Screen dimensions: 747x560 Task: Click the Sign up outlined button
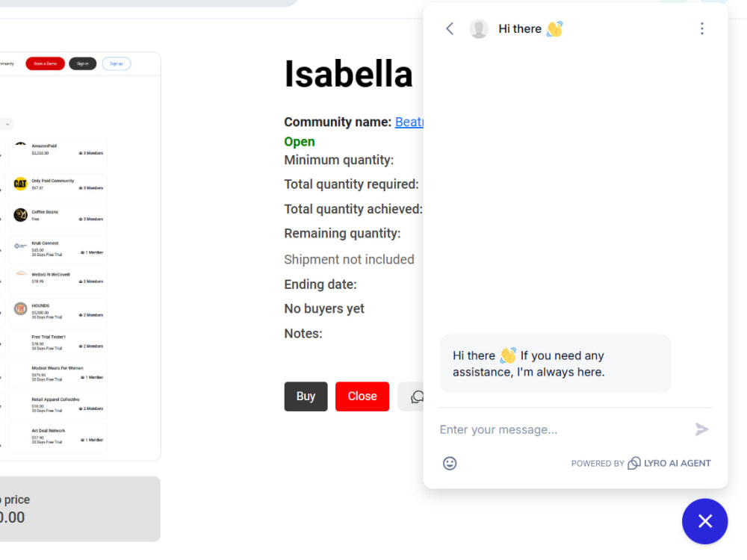[x=117, y=63]
